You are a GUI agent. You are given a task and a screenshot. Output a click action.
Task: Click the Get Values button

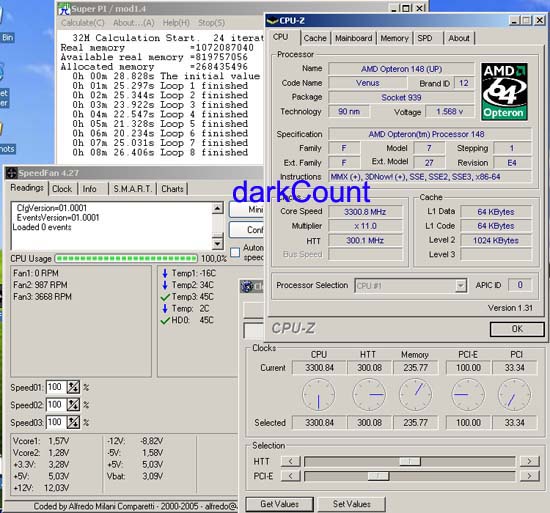click(280, 504)
